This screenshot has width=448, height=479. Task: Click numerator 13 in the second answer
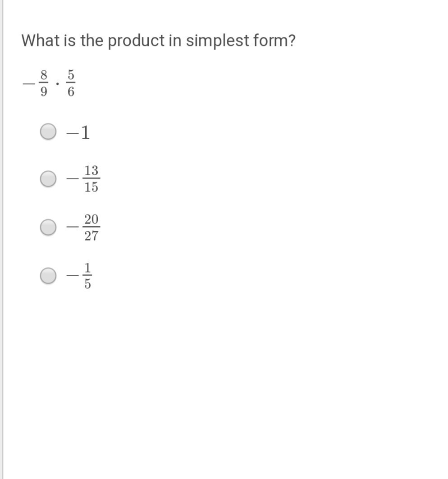(91, 170)
